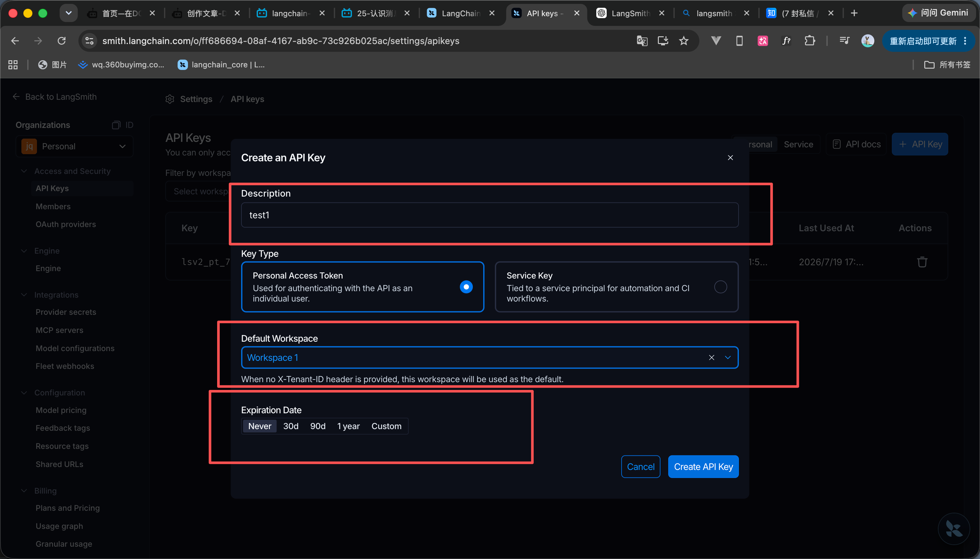Set expiration to Never
The height and width of the screenshot is (559, 980).
click(259, 426)
